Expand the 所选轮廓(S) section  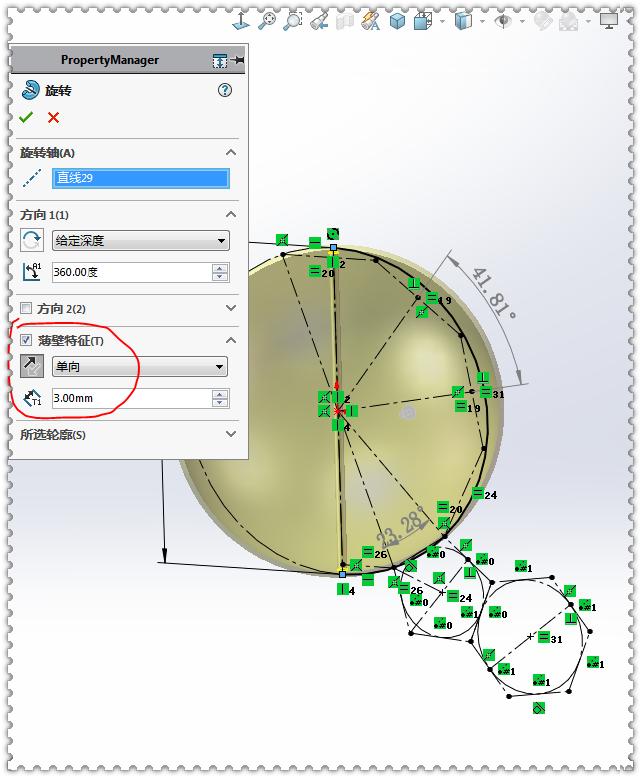[x=231, y=434]
